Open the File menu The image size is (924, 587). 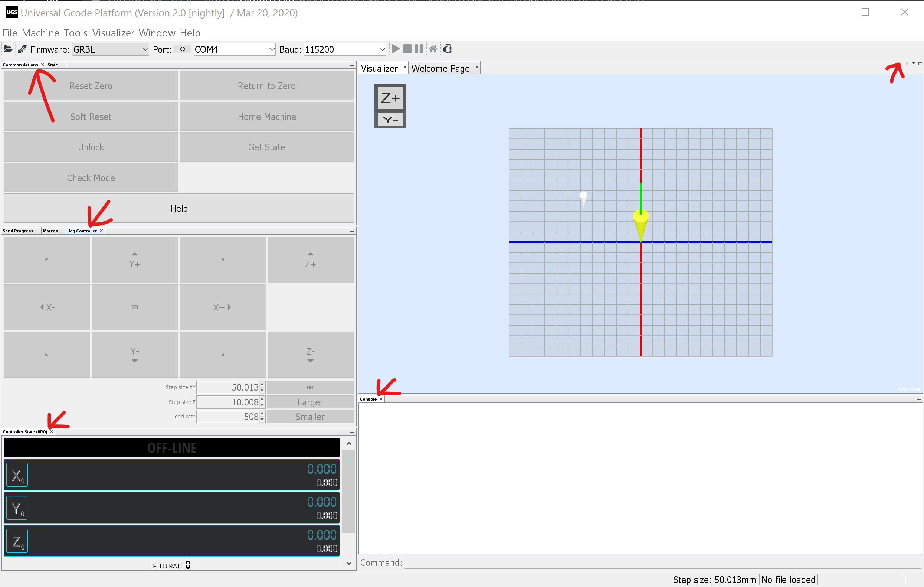tap(10, 33)
